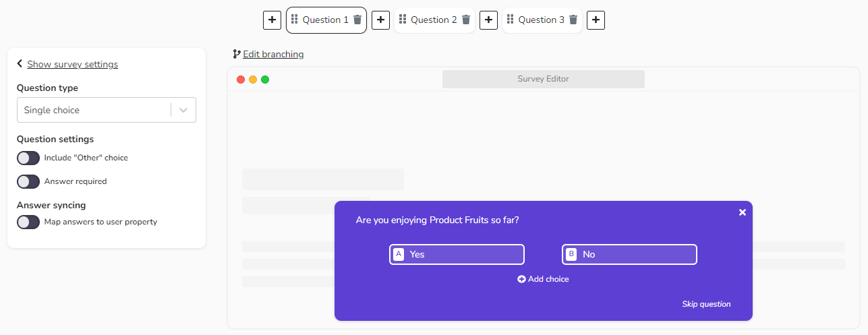Toggle Map answers to user property
Viewport: 868px width, 335px height.
coord(28,222)
